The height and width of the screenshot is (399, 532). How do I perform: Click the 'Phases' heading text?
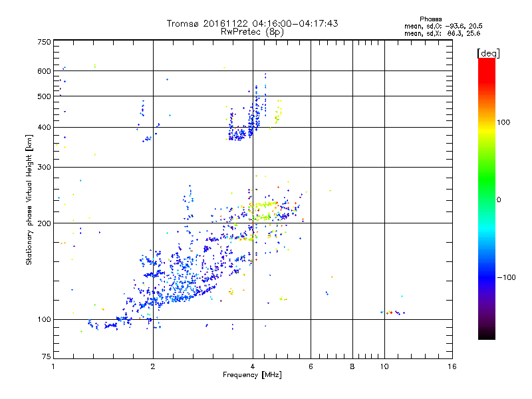[x=430, y=19]
